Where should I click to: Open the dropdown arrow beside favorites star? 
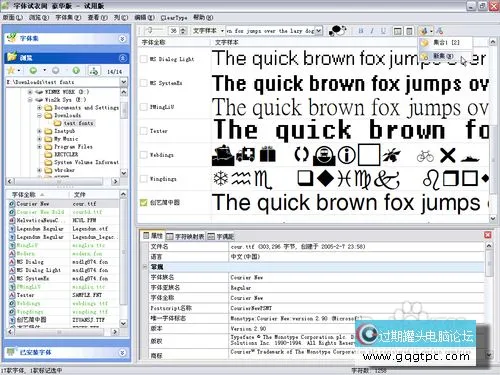pyautogui.click(x=19, y=71)
